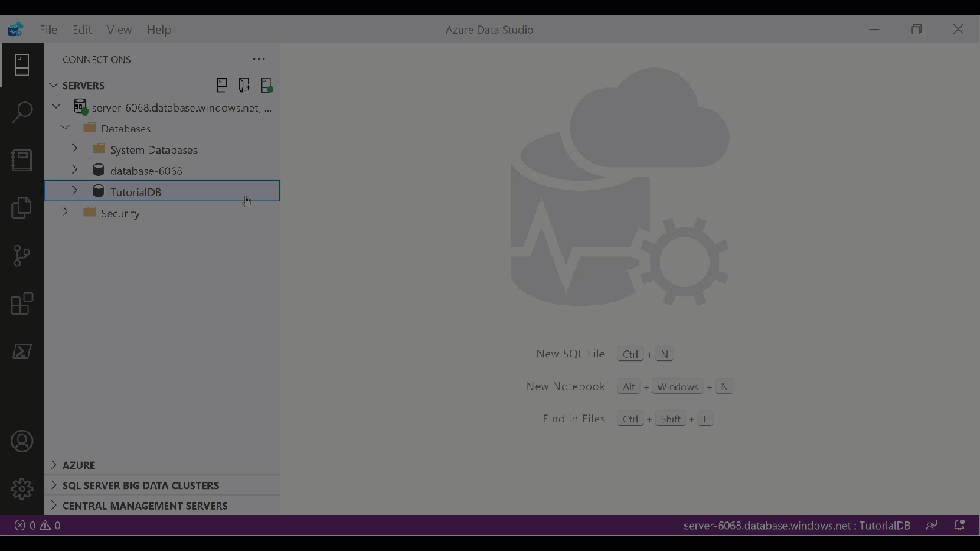The height and width of the screenshot is (551, 980).
Task: Open the Help menu
Action: click(158, 30)
